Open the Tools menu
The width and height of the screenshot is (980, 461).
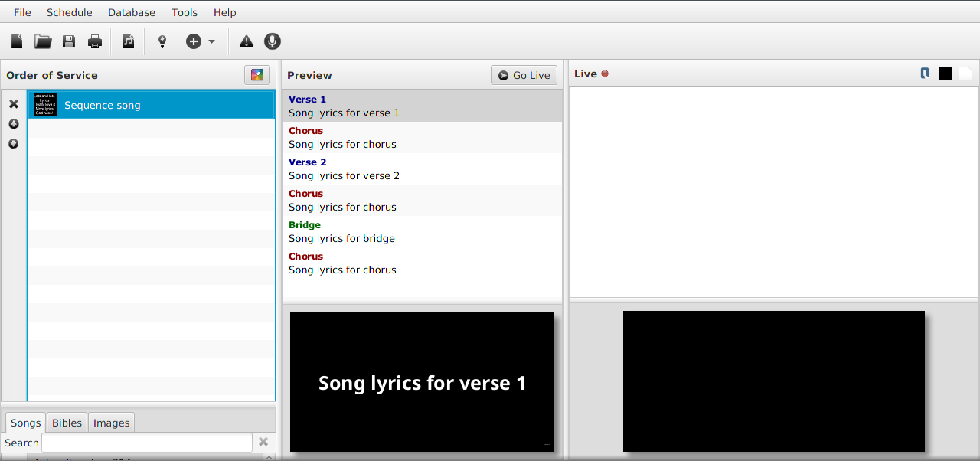pos(185,12)
